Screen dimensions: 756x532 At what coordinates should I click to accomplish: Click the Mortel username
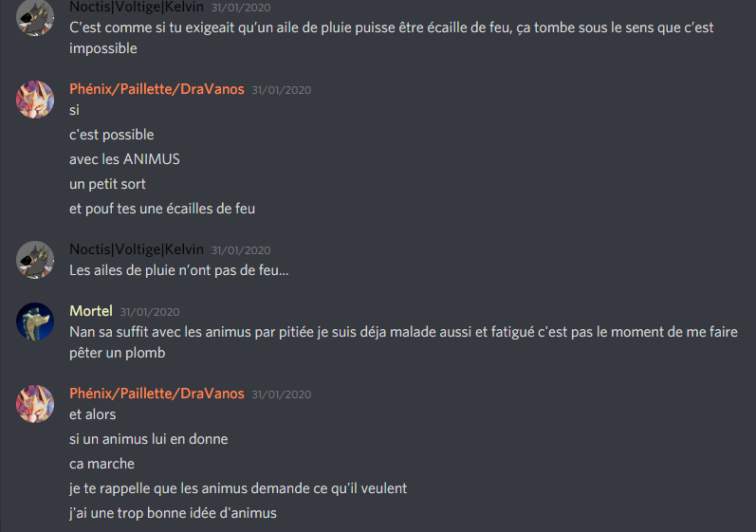pos(91,311)
